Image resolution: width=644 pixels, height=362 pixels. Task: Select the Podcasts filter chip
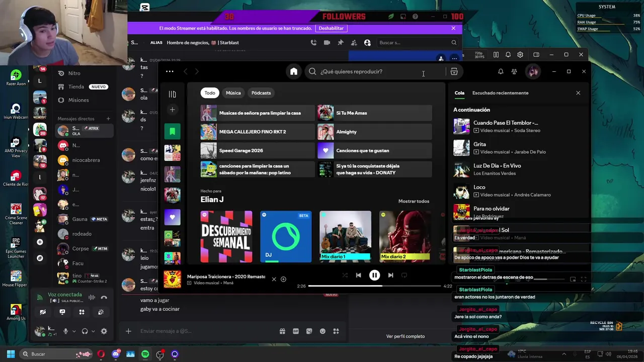261,93
